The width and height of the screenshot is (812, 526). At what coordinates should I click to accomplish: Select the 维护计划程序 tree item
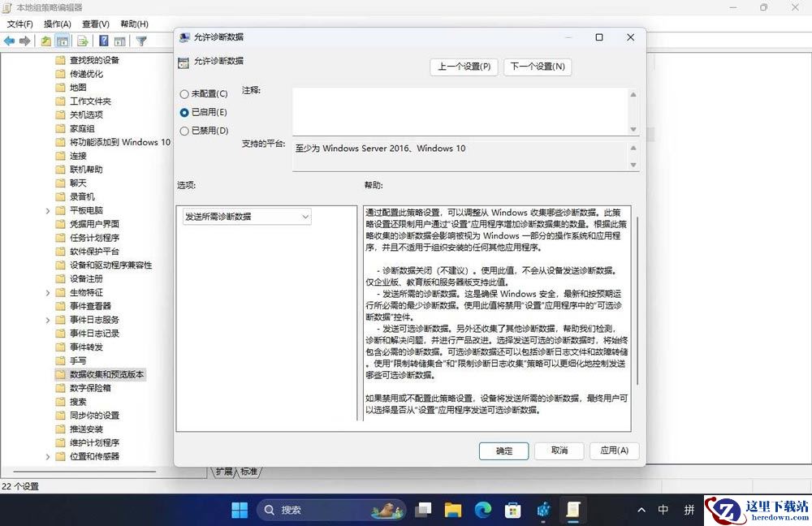coord(94,442)
